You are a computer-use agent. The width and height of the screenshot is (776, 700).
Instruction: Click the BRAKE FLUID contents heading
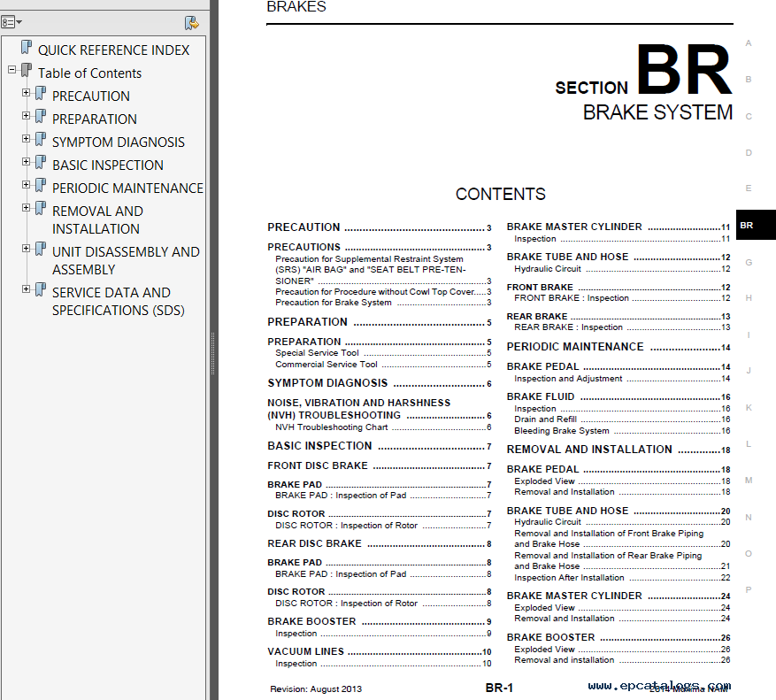coord(618,397)
